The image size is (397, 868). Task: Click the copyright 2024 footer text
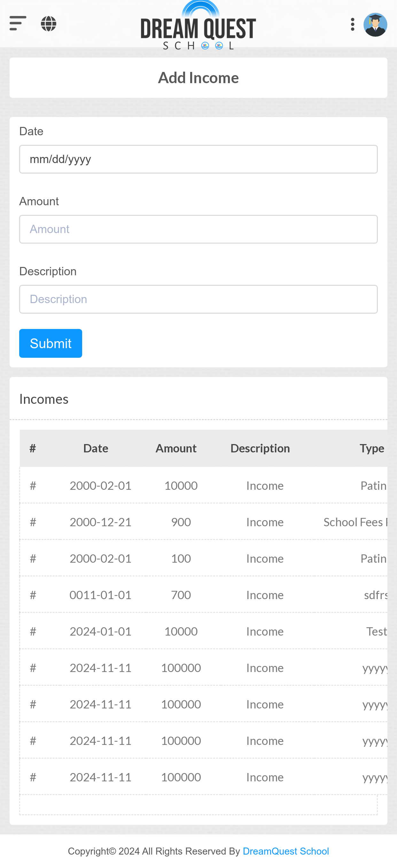pyautogui.click(x=154, y=851)
